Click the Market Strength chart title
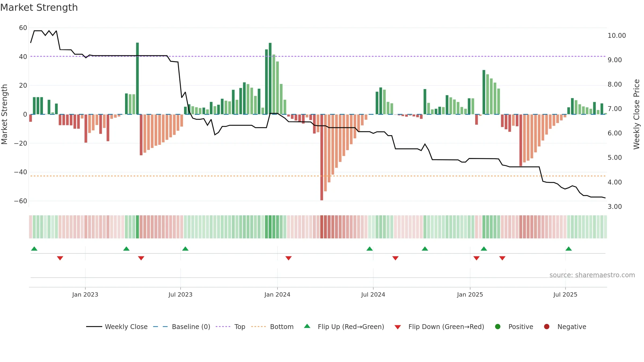Screen dimensions: 644x362 pos(39,8)
